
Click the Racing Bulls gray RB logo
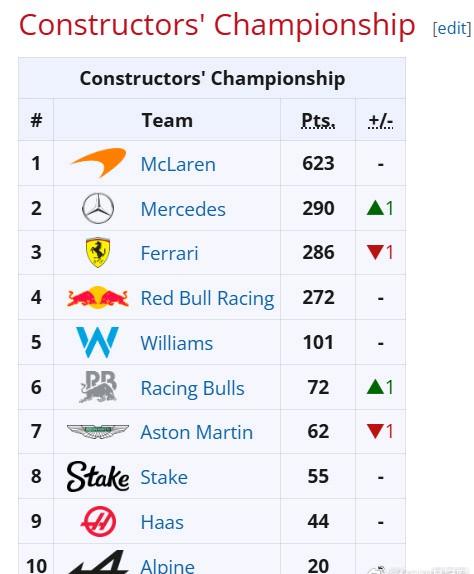tap(98, 387)
